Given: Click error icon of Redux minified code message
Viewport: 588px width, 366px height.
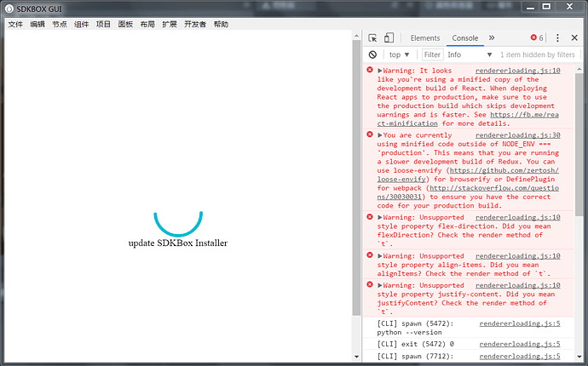Looking at the screenshot, I should 370,134.
